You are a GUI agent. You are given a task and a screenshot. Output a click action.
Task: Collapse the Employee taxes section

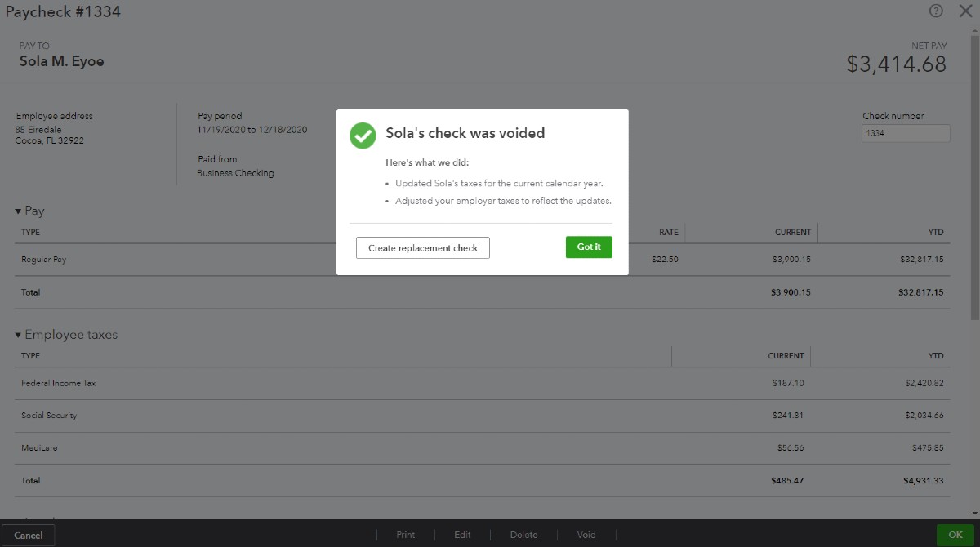click(x=18, y=336)
